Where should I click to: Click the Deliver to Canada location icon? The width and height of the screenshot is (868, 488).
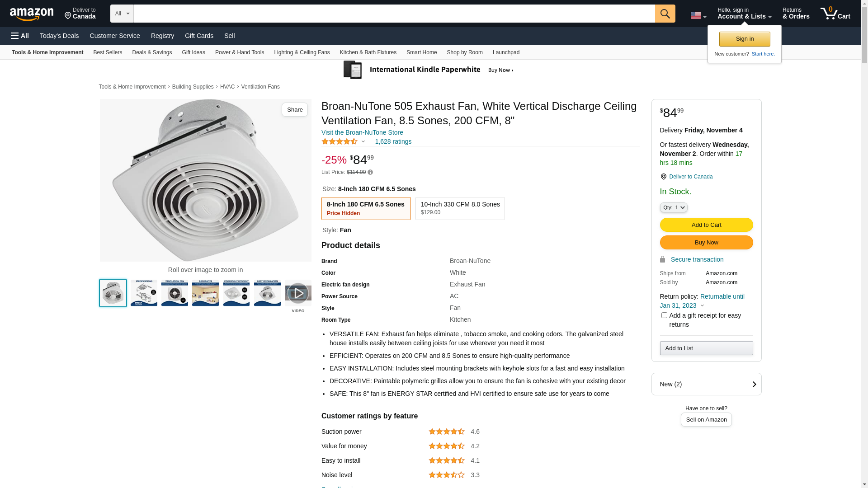663,177
